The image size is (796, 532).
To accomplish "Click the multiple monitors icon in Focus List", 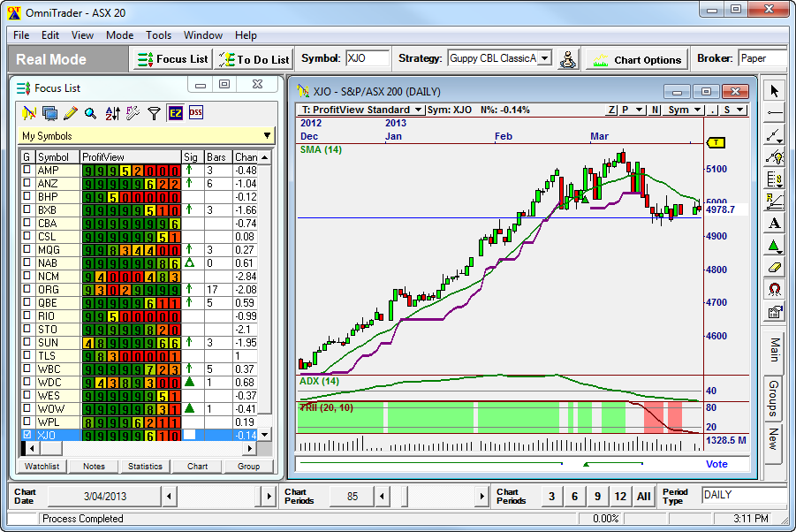I will [x=49, y=113].
